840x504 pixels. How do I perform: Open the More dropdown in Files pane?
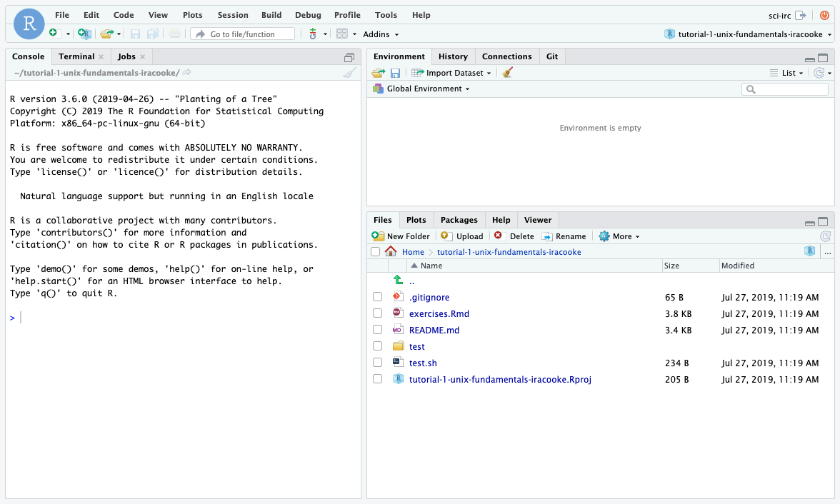pos(620,236)
